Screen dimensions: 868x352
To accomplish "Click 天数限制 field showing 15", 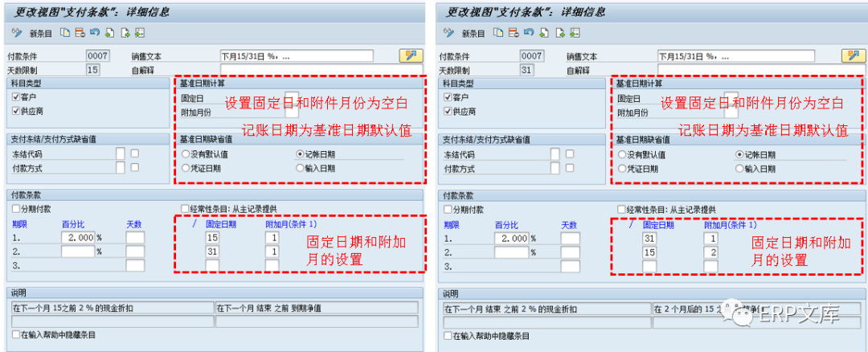I will 93,70.
